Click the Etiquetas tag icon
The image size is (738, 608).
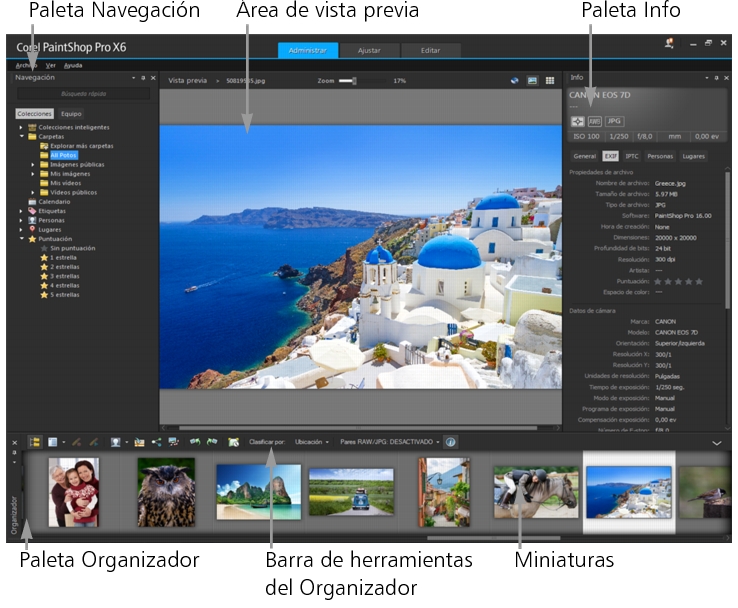click(32, 211)
